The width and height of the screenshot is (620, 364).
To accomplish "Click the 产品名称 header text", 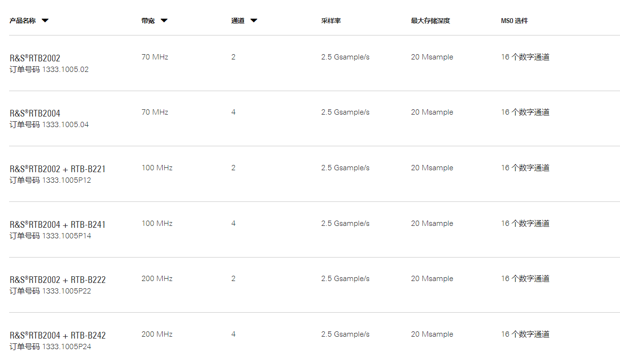I will pos(23,21).
